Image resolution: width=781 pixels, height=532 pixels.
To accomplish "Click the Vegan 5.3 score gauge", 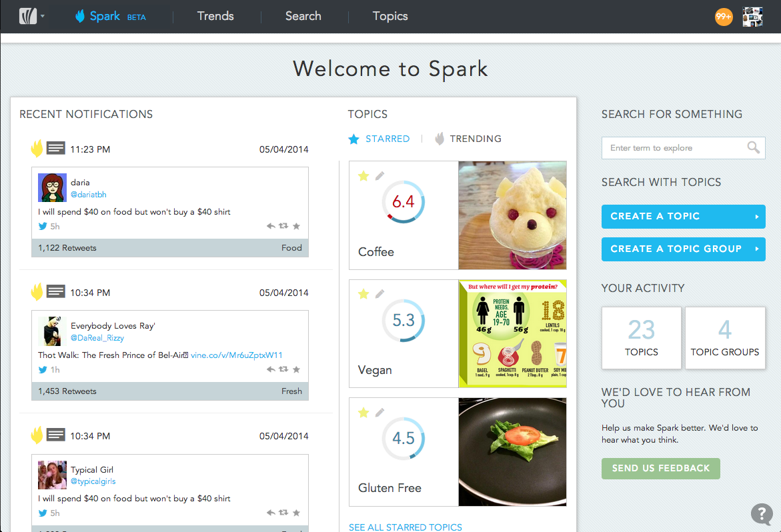I will (x=404, y=320).
